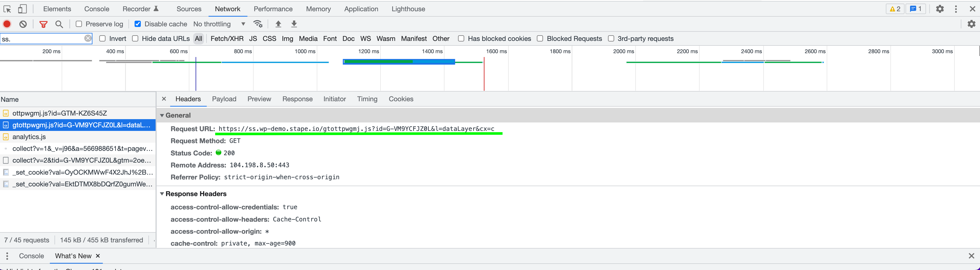Open network settings gear below toolbar
The height and width of the screenshot is (270, 980).
tap(971, 24)
